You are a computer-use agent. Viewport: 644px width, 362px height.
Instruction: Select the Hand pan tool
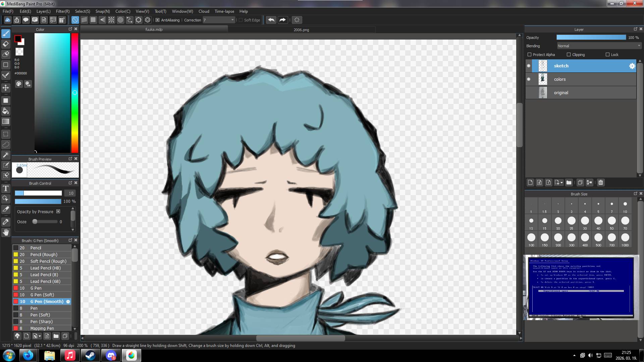pos(6,232)
